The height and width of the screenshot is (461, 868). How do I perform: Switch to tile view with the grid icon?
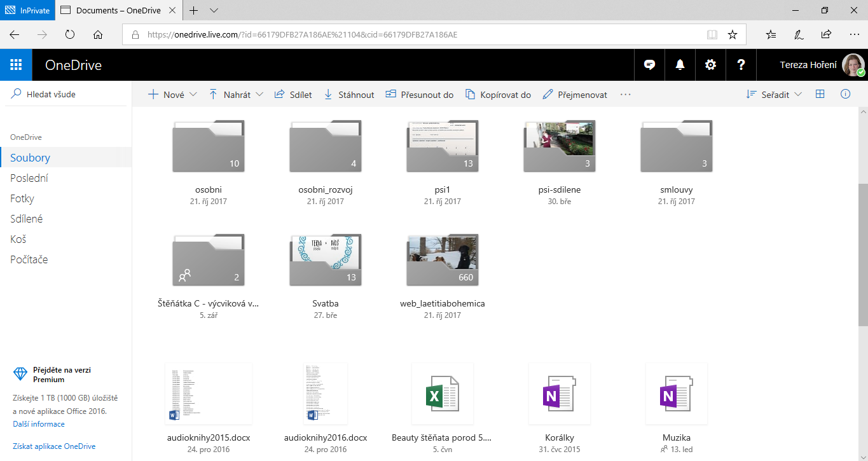click(820, 93)
